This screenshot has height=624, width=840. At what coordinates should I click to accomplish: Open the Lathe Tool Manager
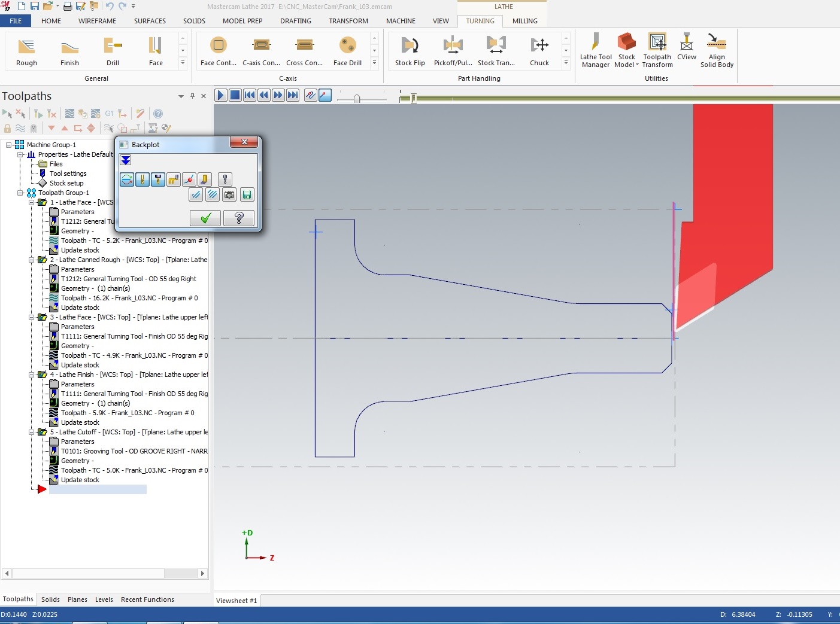[x=595, y=50]
